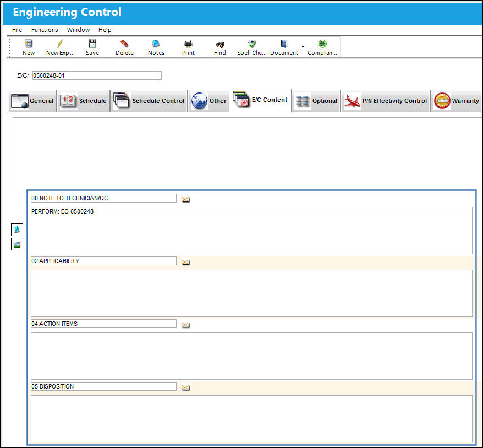The height and width of the screenshot is (448, 483).
Task: Switch to the General tab
Action: tap(32, 101)
